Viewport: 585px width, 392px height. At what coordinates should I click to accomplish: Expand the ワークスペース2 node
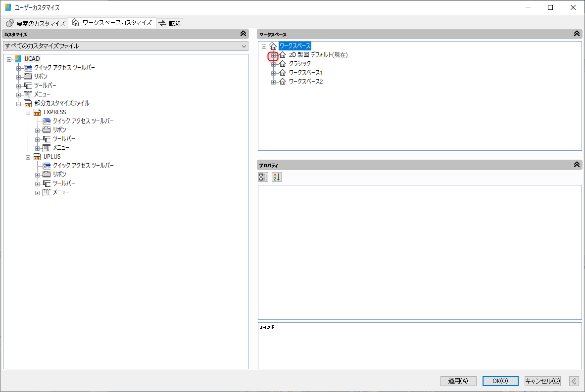(x=274, y=83)
